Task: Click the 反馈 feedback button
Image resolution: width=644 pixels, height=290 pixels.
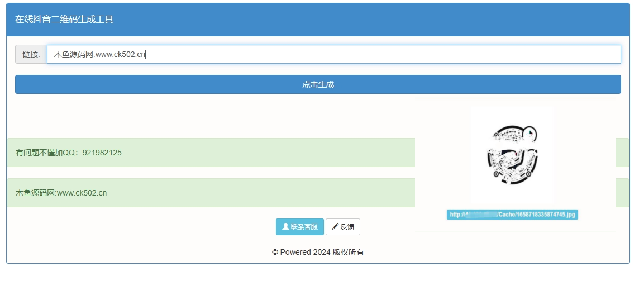Action: click(343, 227)
